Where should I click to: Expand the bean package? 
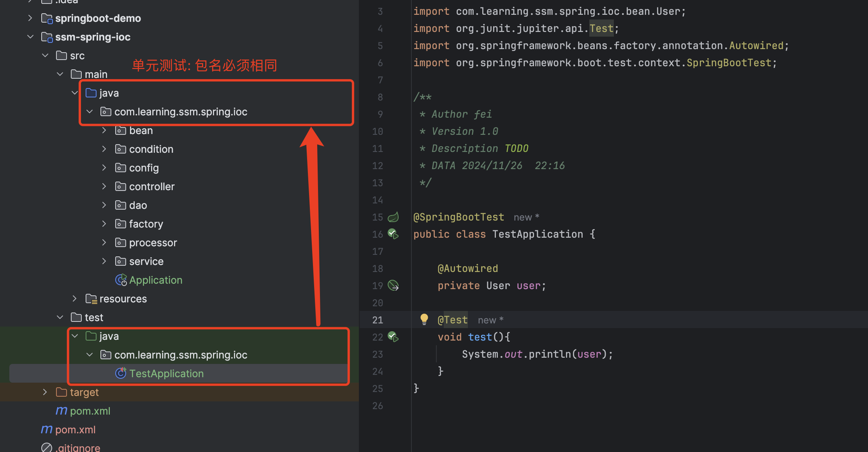(104, 130)
